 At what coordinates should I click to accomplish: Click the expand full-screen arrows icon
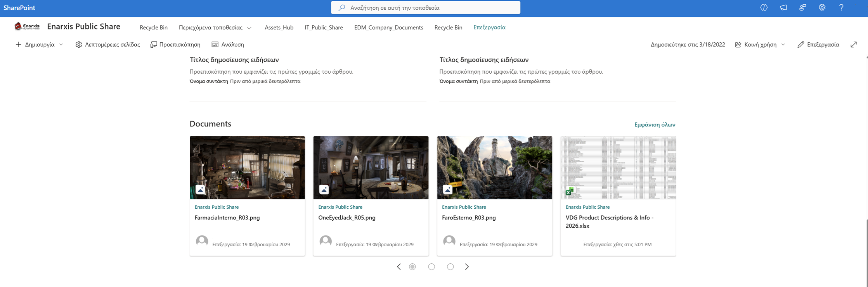tap(854, 45)
